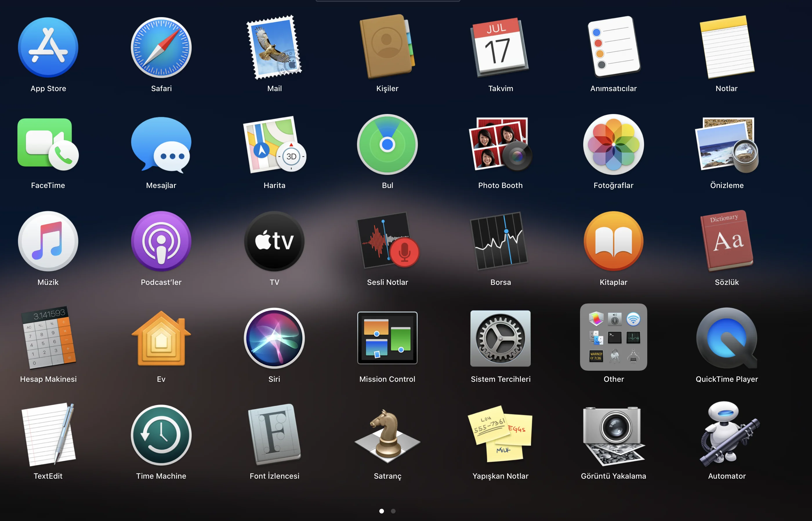Open the Harita maps app
Image resolution: width=812 pixels, height=521 pixels.
274,144
